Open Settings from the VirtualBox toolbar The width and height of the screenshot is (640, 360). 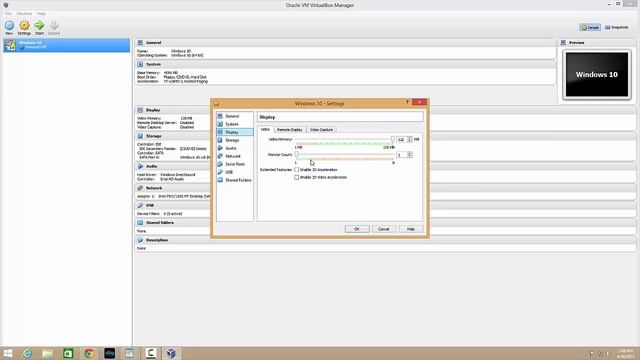click(x=24, y=27)
